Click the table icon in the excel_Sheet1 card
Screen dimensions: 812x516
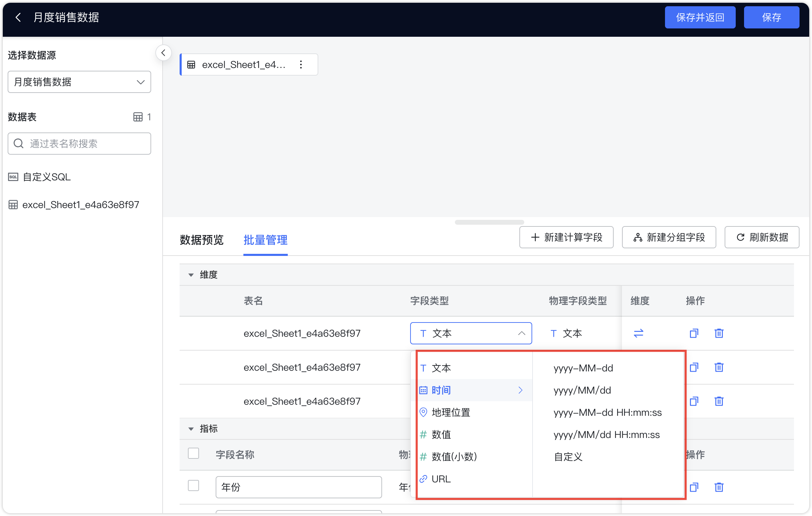click(191, 65)
